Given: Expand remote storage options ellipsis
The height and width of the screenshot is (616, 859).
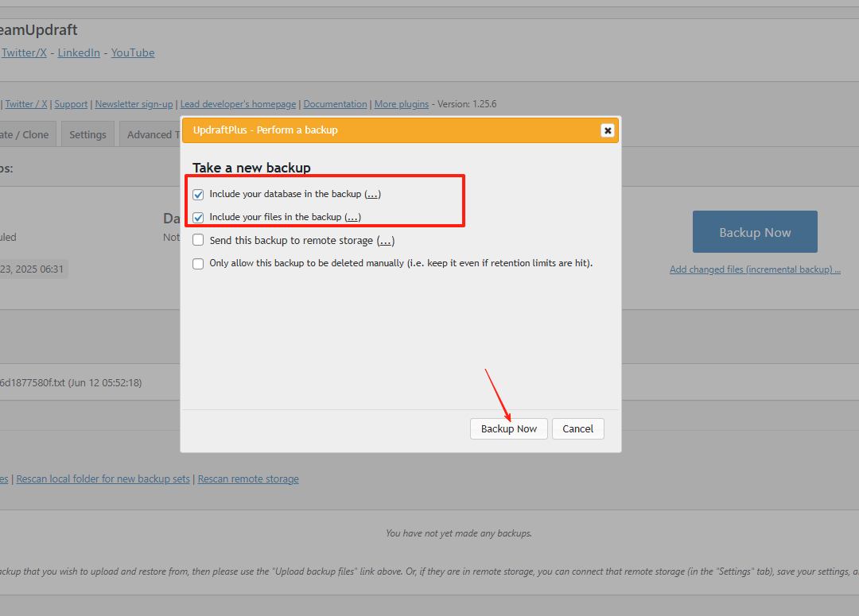Looking at the screenshot, I should pos(385,241).
